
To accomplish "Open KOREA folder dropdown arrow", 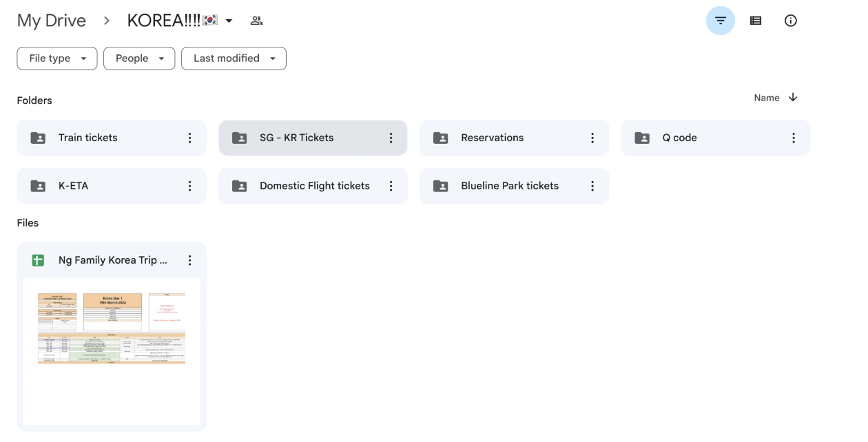I will tap(229, 21).
